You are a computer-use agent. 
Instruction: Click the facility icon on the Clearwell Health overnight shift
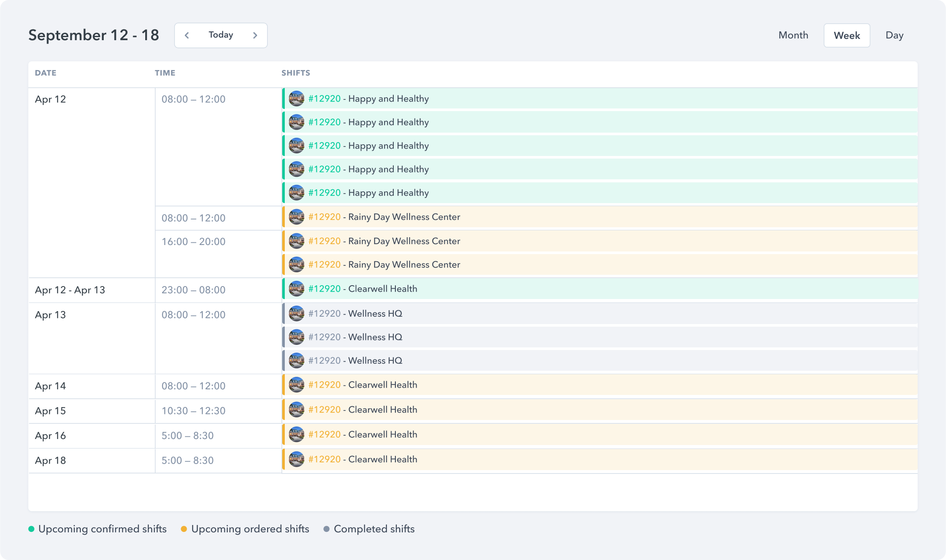[x=296, y=289]
